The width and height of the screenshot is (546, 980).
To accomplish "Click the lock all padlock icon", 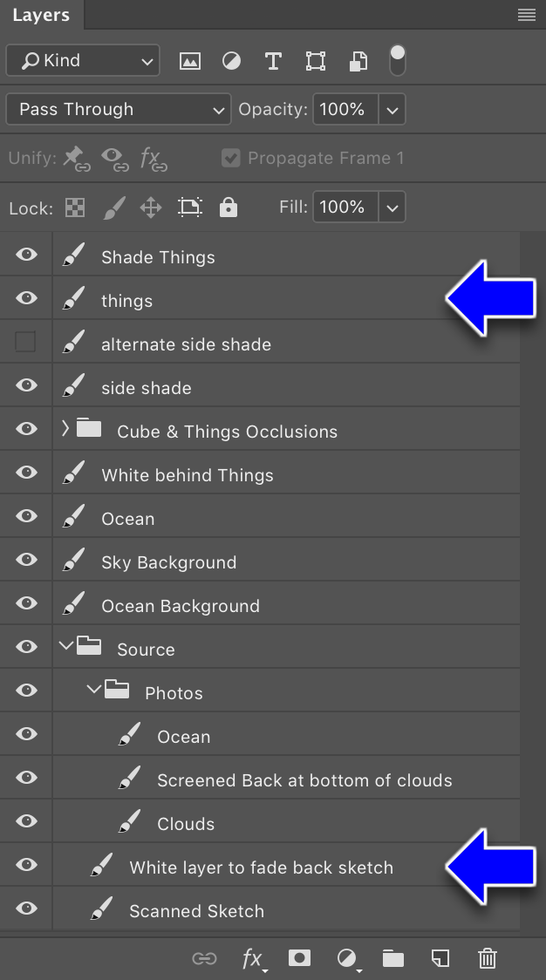I will pos(229,207).
